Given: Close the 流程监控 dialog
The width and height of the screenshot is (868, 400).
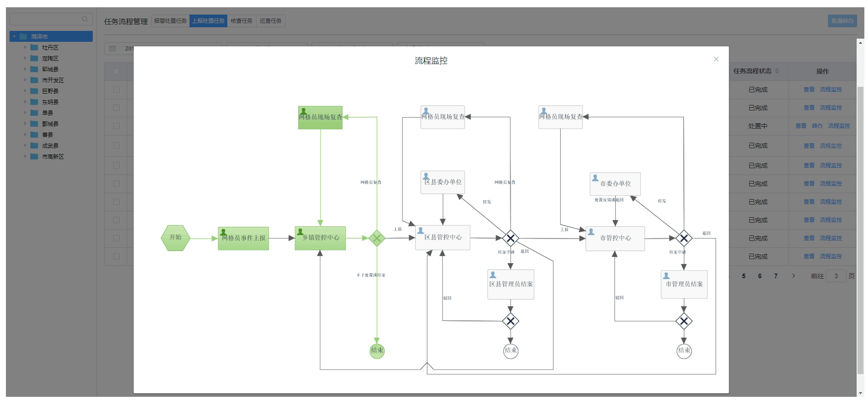Looking at the screenshot, I should tap(716, 59).
